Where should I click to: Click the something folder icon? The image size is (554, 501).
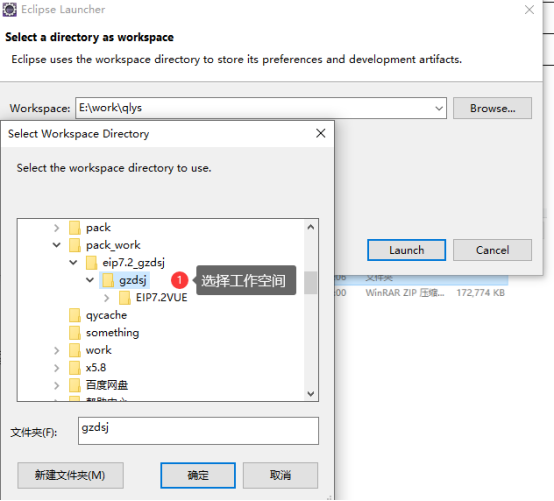click(x=75, y=333)
